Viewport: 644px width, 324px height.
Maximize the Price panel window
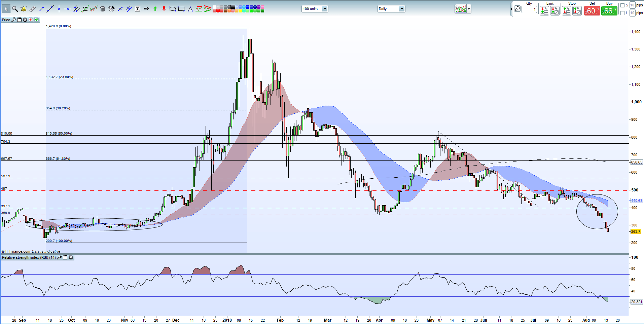click(19, 20)
